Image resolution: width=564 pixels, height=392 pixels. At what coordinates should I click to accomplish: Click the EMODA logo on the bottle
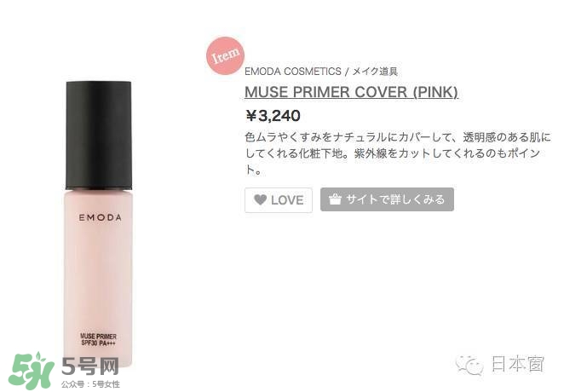coord(100,217)
